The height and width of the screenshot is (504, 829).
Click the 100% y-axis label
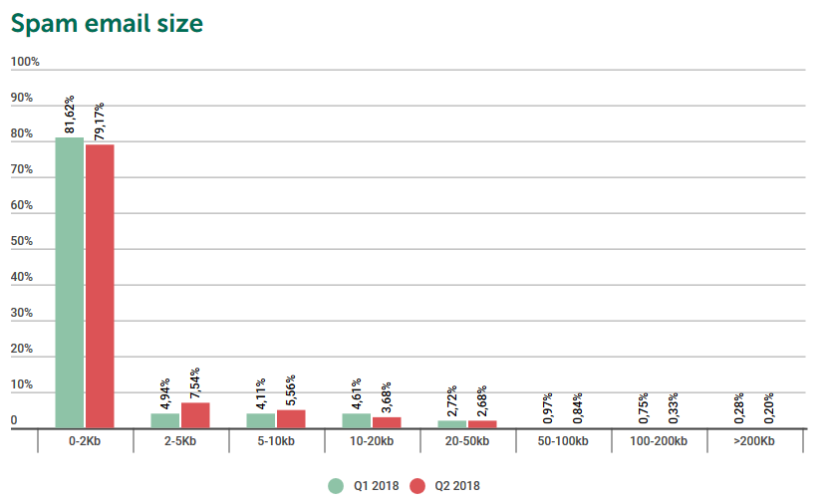point(25,62)
